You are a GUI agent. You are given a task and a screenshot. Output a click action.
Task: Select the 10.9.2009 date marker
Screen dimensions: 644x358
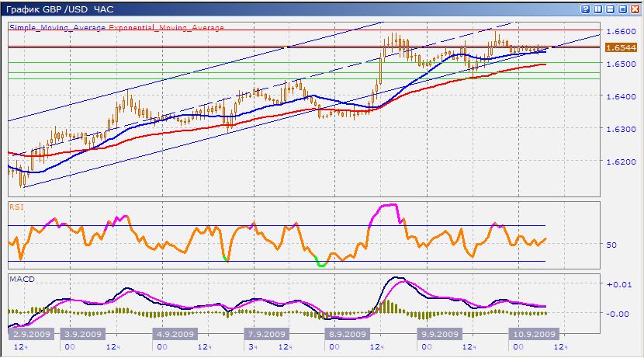[535, 333]
